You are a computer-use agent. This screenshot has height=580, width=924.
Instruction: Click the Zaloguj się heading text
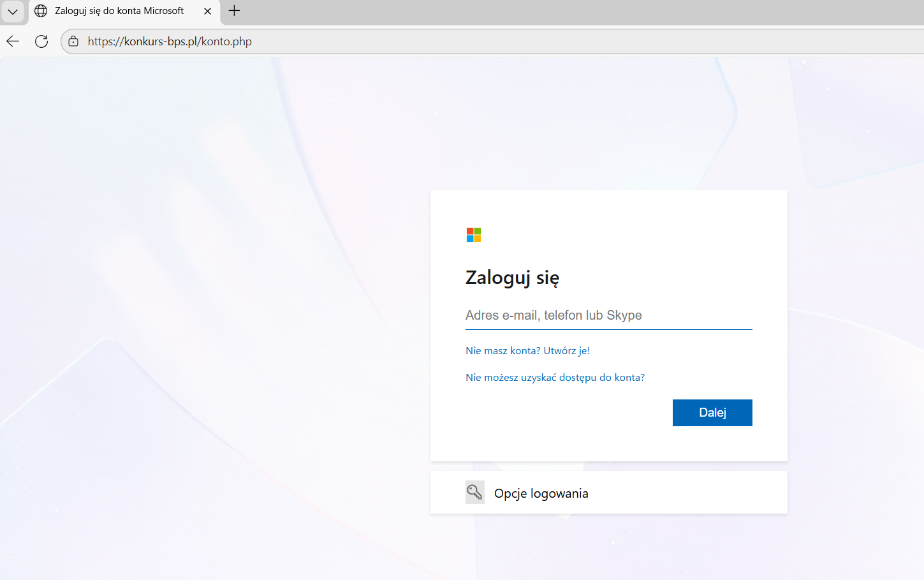coord(512,278)
